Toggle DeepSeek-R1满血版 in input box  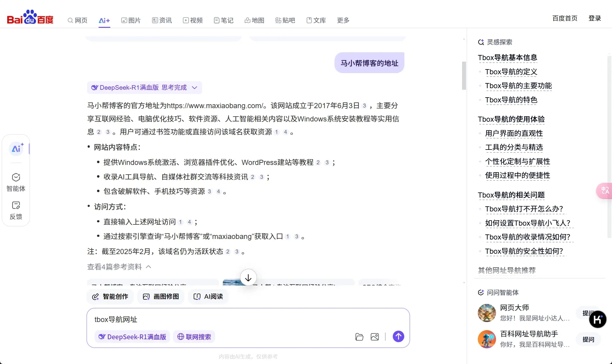click(132, 337)
